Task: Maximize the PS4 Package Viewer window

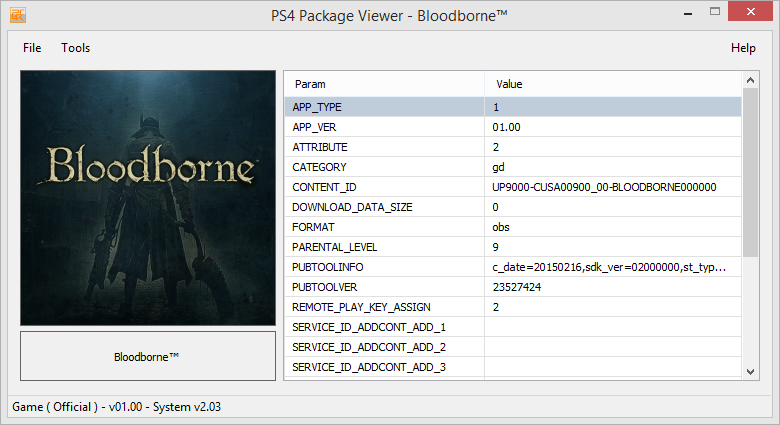Action: tap(717, 14)
